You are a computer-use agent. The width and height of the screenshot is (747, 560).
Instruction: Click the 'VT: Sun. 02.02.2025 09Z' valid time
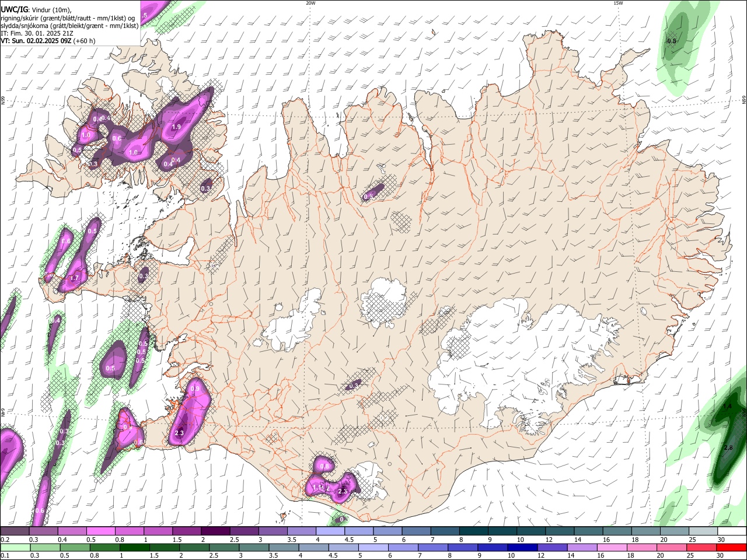[x=36, y=41]
